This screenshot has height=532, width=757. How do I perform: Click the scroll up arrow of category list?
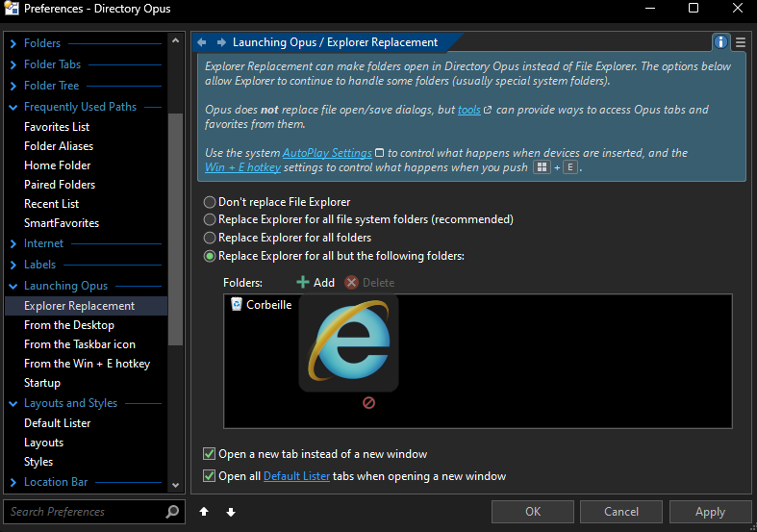coord(175,41)
